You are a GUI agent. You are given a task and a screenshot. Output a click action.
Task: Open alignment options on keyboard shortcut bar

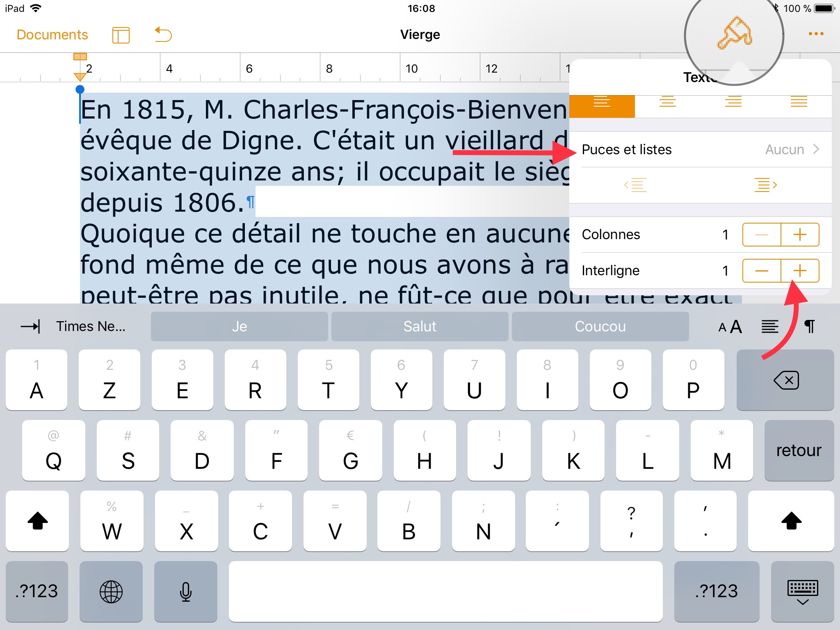tap(770, 326)
